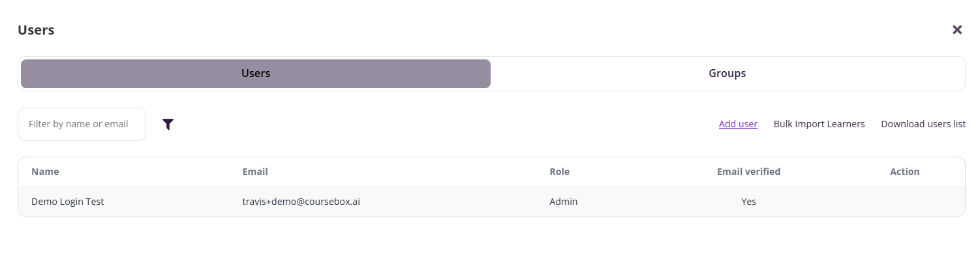Click the travis+demo@coursebox.ai email cell
980x263 pixels.
[301, 202]
